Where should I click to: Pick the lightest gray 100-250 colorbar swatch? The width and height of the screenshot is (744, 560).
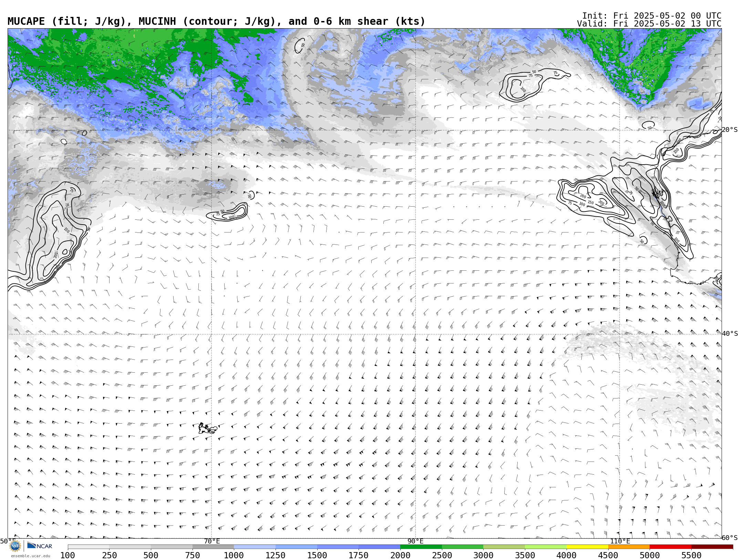(x=89, y=547)
